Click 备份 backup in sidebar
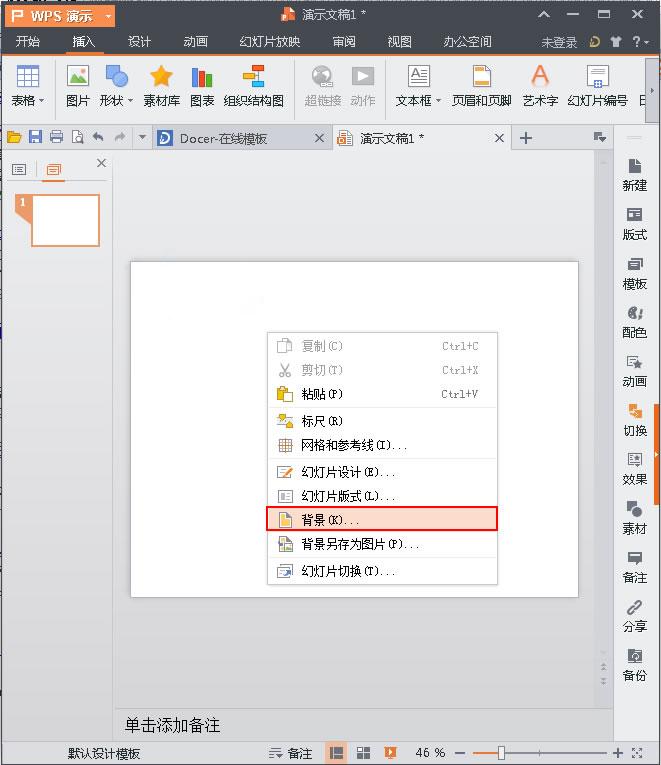Image resolution: width=661 pixels, height=765 pixels. 635,664
